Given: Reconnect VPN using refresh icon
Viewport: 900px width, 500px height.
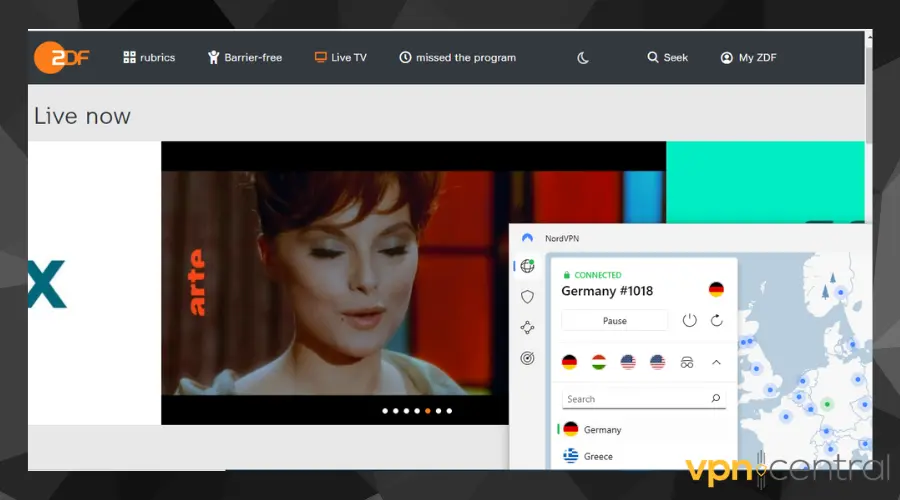Looking at the screenshot, I should 716,321.
